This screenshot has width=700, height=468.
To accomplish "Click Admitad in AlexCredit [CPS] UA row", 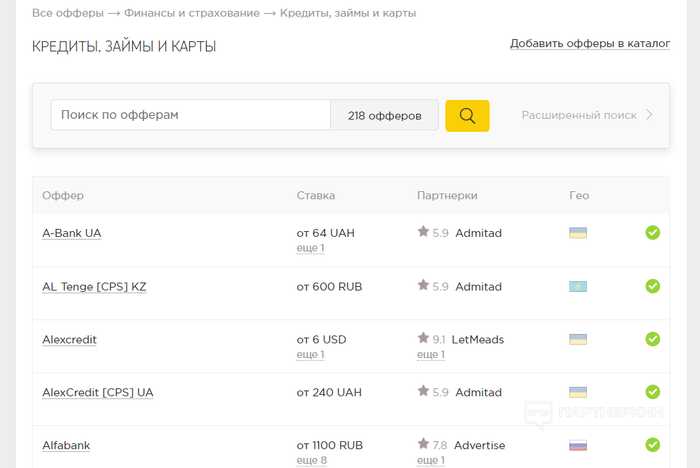I will coord(479,393).
